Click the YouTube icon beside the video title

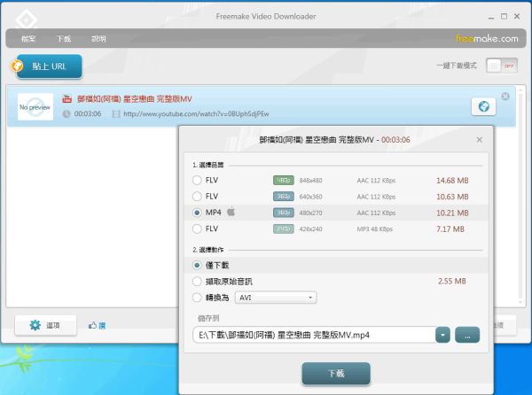click(x=66, y=98)
